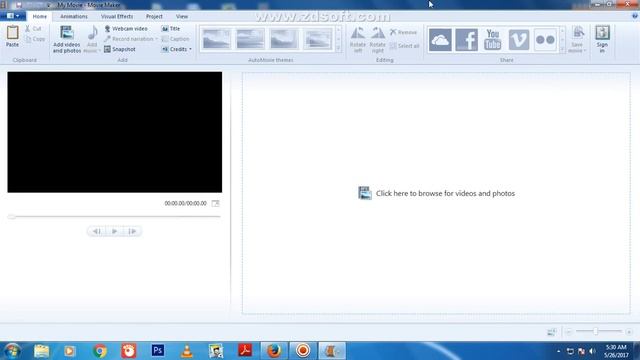This screenshot has height=360, width=640.
Task: Open the Project tab
Action: click(154, 16)
